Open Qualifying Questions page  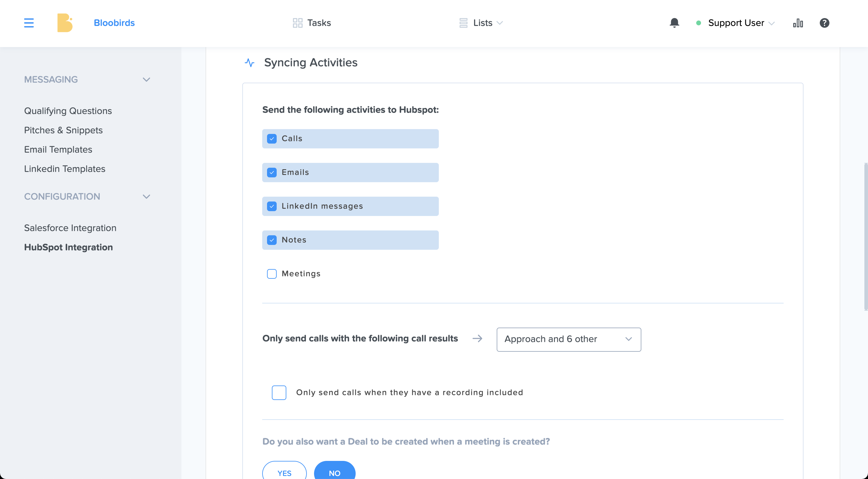[68, 111]
